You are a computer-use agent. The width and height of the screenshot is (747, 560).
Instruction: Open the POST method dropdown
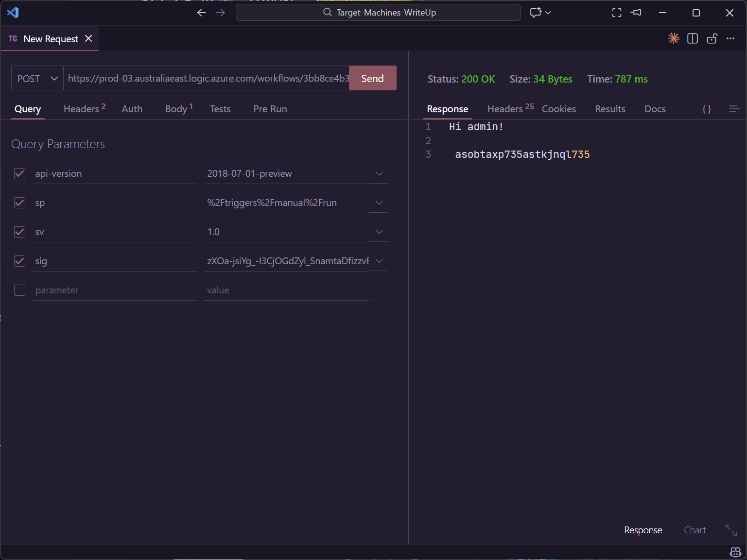(x=37, y=79)
